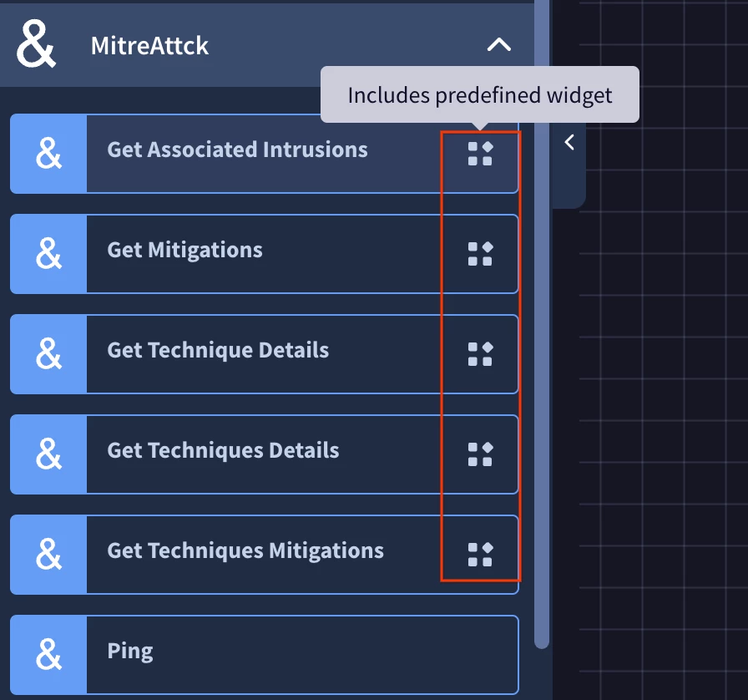Click widget icon on Get Technique Details
The height and width of the screenshot is (700, 748).
point(480,354)
